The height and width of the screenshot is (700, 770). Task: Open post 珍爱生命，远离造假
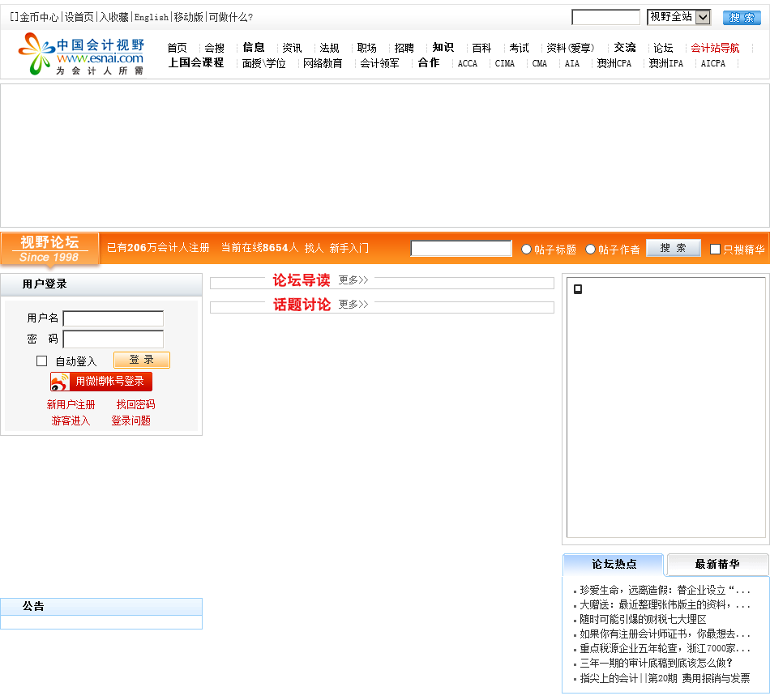click(x=665, y=590)
